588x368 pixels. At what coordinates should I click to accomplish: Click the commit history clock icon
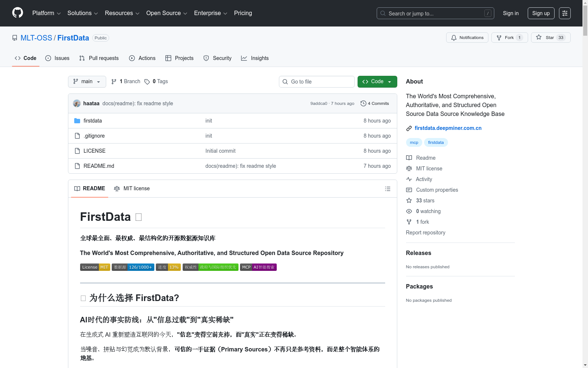(x=363, y=103)
